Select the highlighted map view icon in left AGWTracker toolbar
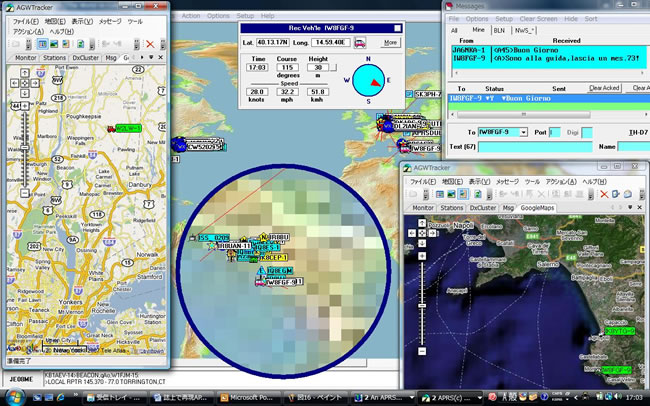The height and width of the screenshot is (406, 650). [x=42, y=44]
